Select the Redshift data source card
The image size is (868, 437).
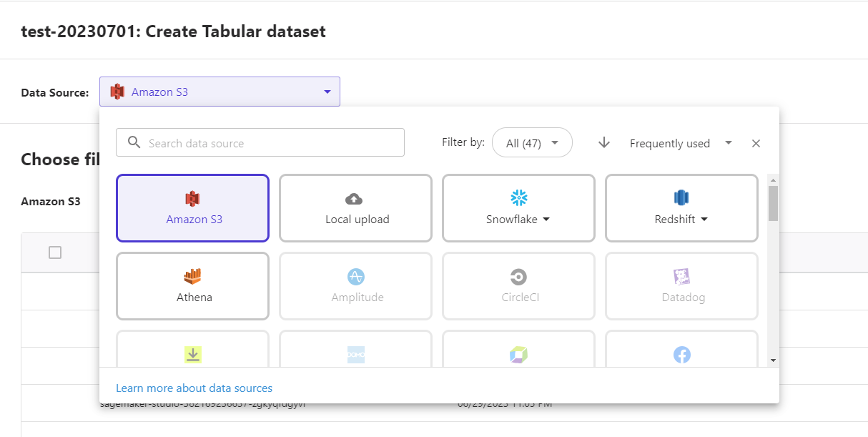coord(681,208)
